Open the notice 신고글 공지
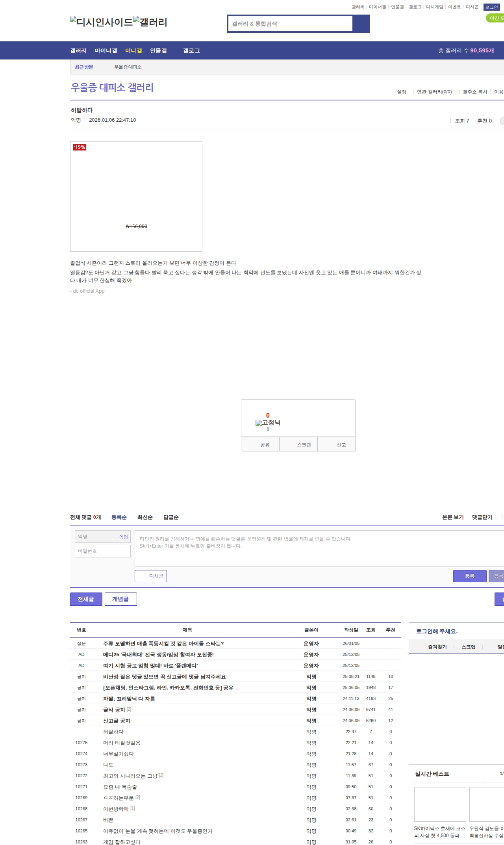 [x=117, y=721]
